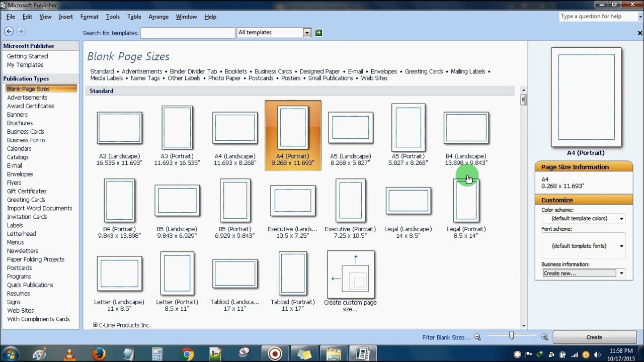Screen dimensions: 644x362
Task: Zoom out thumbnails with the minus magnifier
Action: coord(477,337)
